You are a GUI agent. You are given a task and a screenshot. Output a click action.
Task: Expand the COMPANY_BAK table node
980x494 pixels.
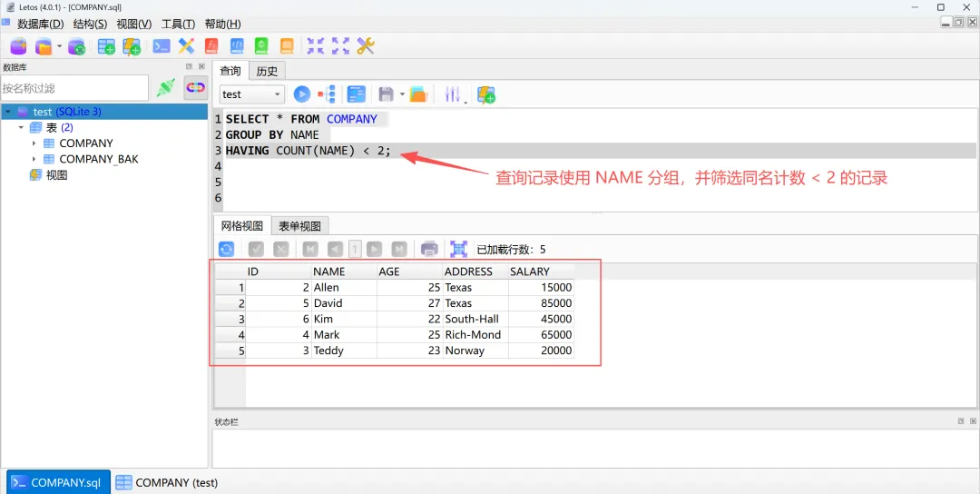coord(34,160)
